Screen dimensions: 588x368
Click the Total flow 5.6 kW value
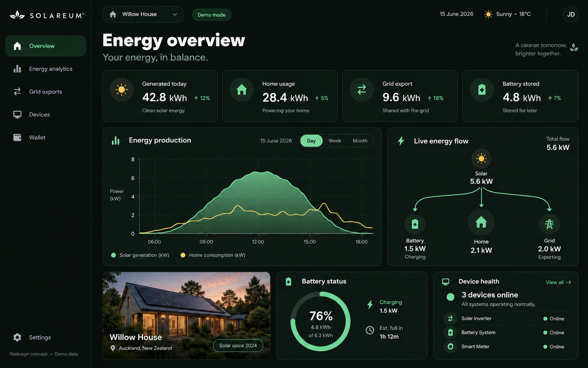(x=558, y=147)
